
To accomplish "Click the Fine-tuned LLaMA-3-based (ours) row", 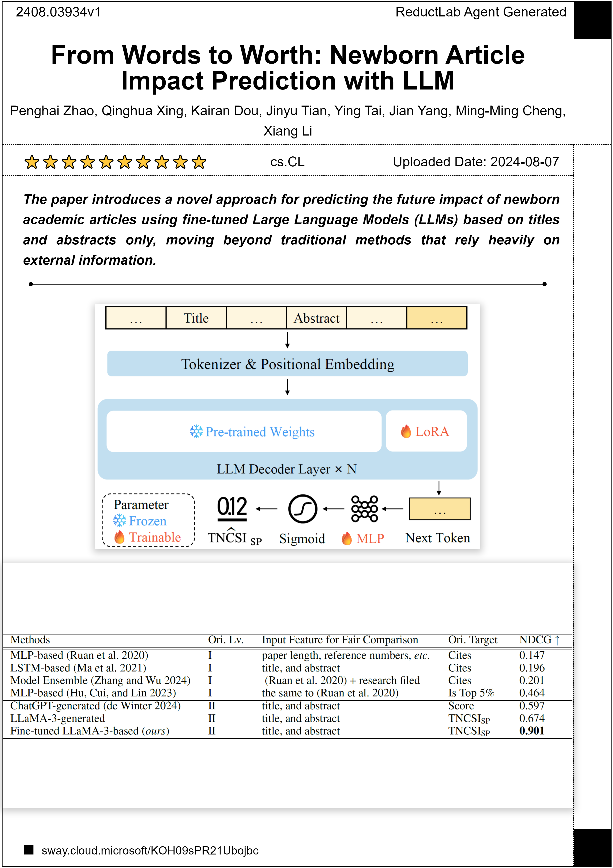I will [287, 731].
